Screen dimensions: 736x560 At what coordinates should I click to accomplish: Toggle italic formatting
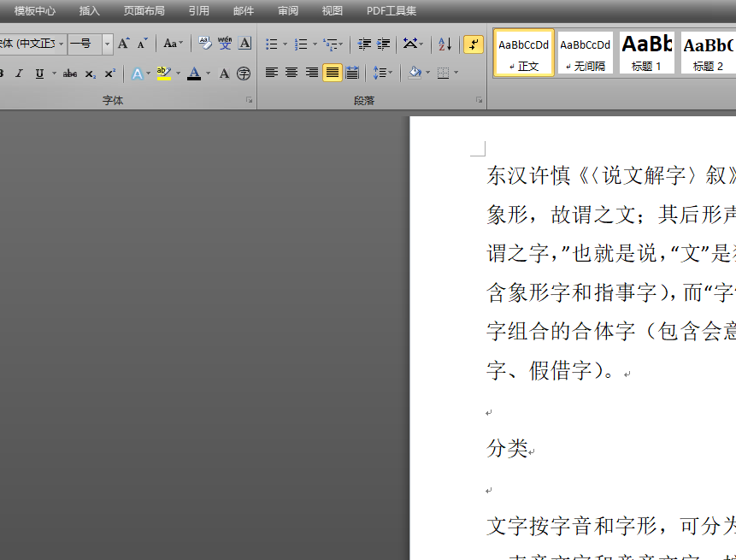point(20,74)
